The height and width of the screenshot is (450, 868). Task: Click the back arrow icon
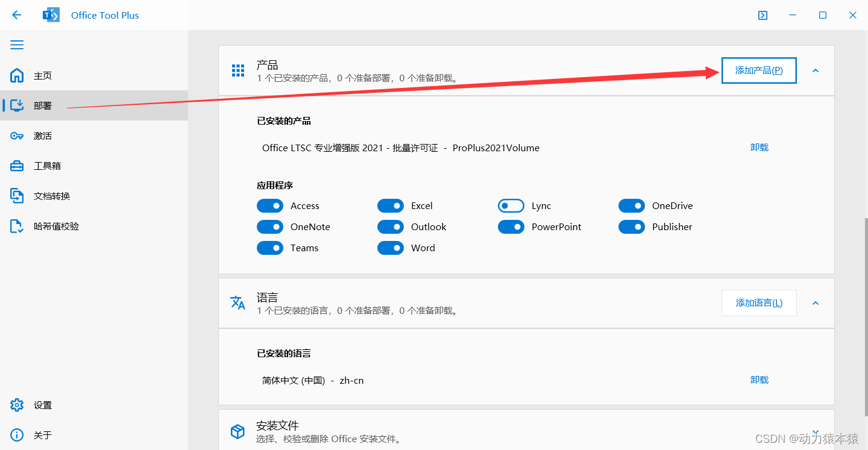point(16,15)
